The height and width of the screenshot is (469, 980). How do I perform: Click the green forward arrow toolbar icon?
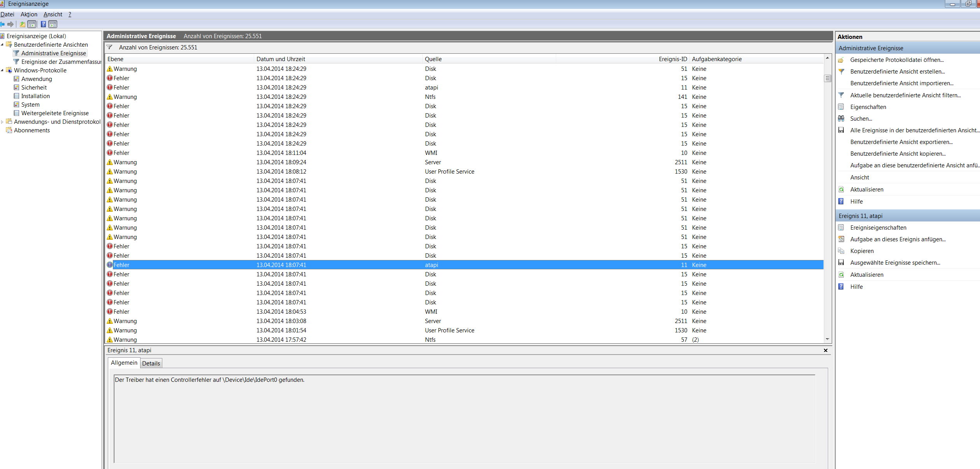[11, 25]
